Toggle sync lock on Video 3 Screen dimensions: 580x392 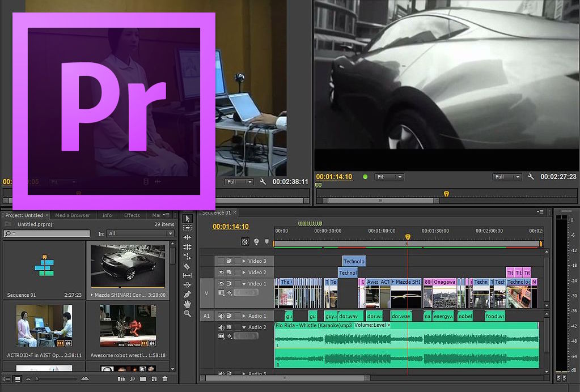pyautogui.click(x=229, y=261)
